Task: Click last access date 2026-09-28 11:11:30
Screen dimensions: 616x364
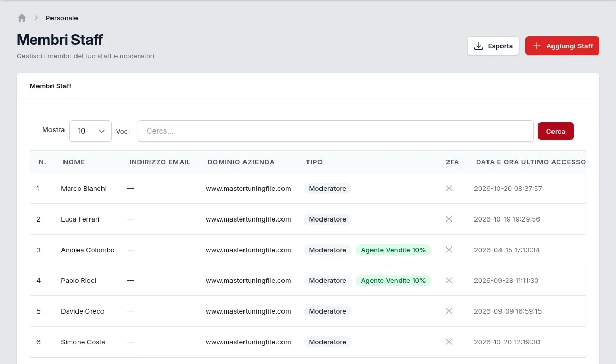Action: 506,280
